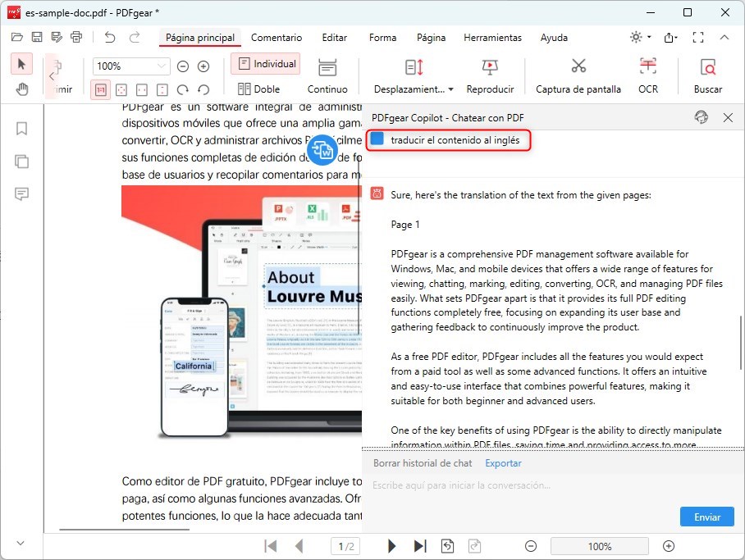Click the Enviar button

click(x=707, y=517)
